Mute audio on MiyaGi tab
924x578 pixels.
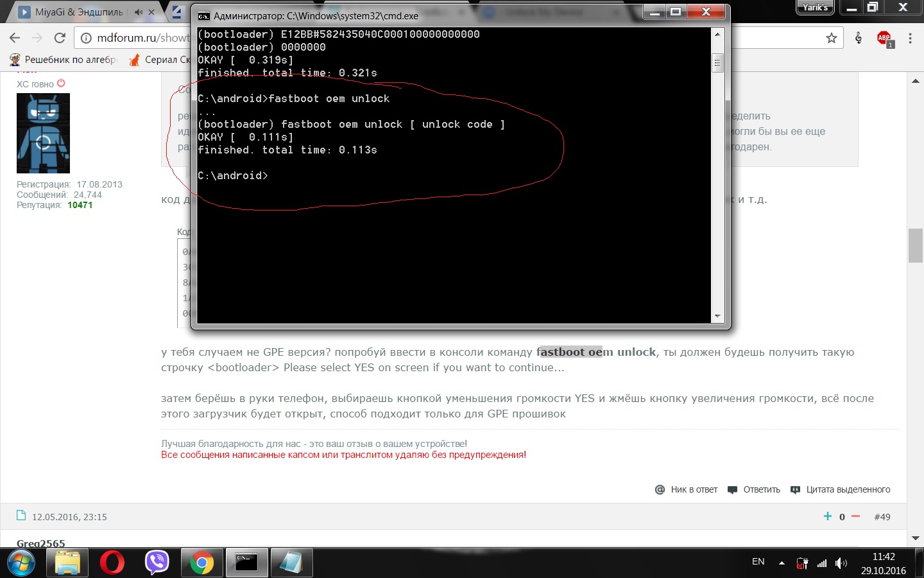tap(139, 12)
